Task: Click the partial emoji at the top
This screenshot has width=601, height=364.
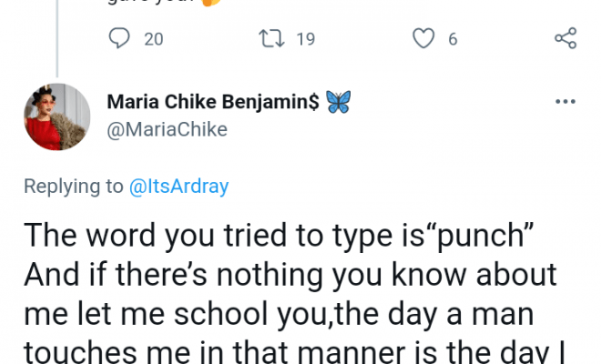Action: 209,3
